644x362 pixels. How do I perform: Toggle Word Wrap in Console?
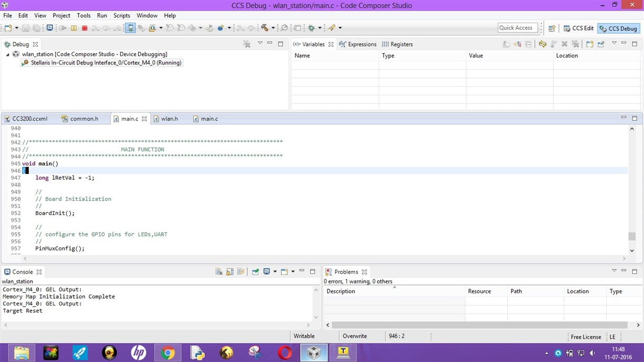tap(241, 271)
